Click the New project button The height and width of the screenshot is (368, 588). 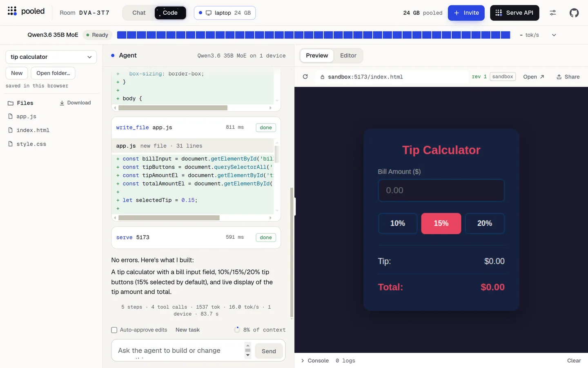[x=17, y=73]
